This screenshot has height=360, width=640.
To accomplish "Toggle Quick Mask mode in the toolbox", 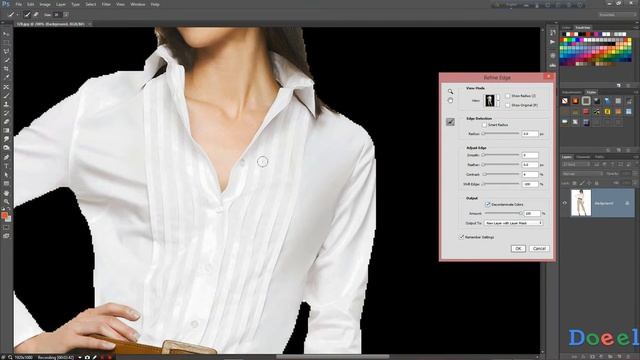I will point(6,227).
